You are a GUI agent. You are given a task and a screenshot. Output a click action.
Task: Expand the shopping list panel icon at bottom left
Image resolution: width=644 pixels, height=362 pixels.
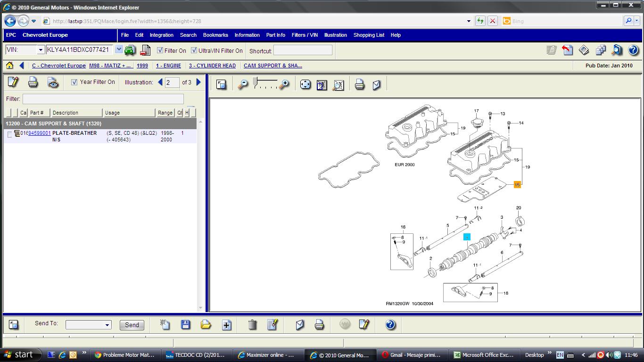coord(14,324)
